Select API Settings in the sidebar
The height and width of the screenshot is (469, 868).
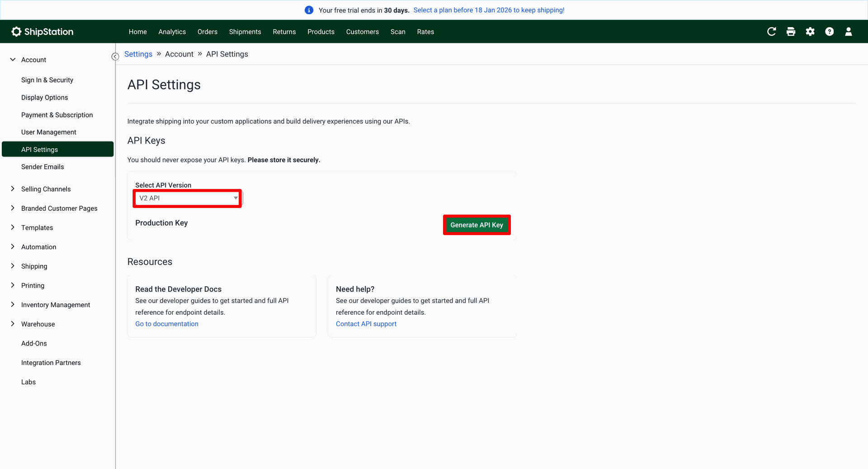[58, 149]
